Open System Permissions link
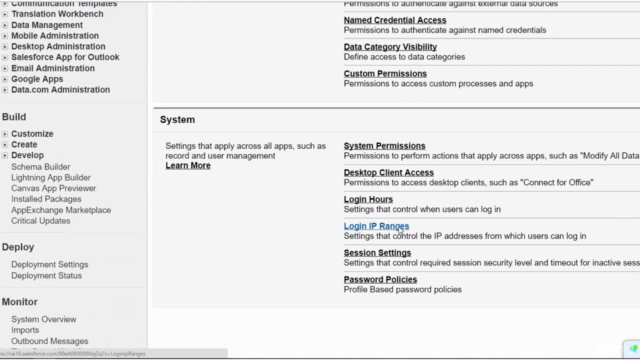Image resolution: width=640 pixels, height=360 pixels. point(384,146)
